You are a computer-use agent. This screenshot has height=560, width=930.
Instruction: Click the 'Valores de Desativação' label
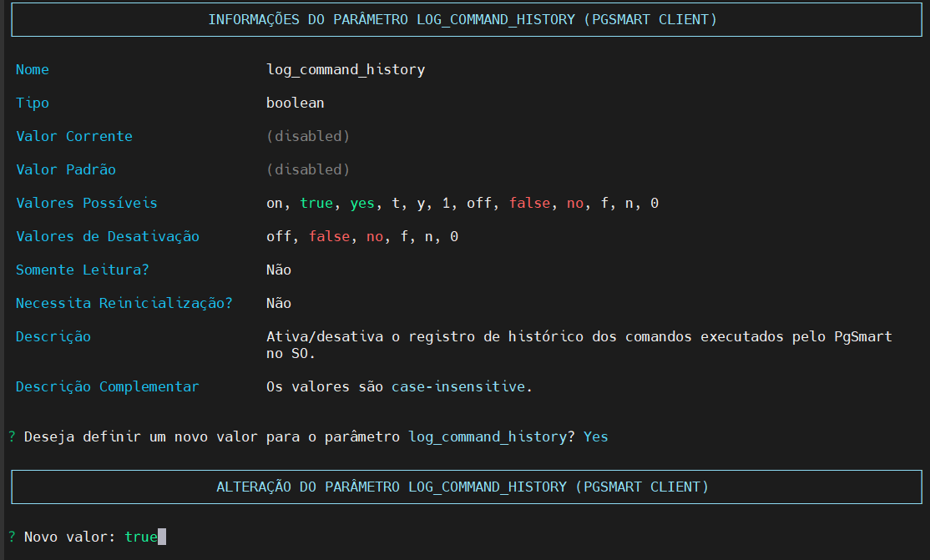[108, 236]
